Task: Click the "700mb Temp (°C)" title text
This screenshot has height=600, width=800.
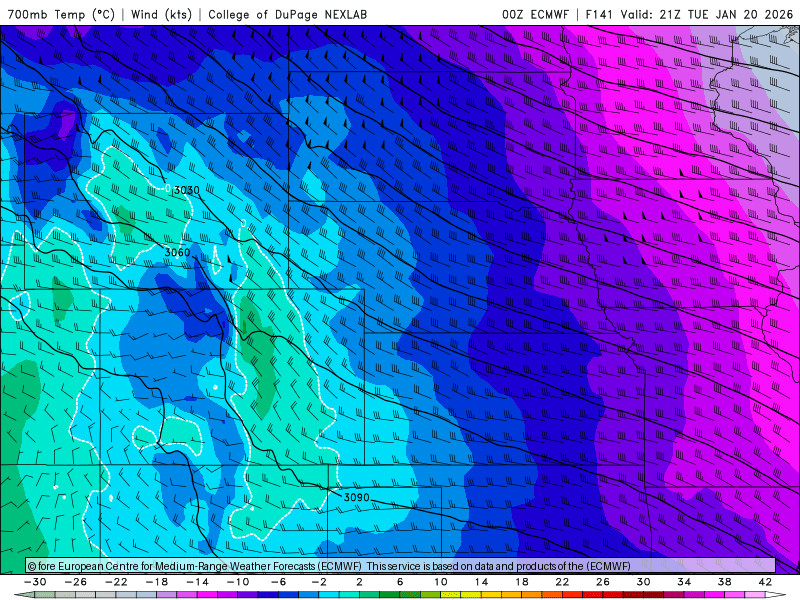Action: click(61, 14)
